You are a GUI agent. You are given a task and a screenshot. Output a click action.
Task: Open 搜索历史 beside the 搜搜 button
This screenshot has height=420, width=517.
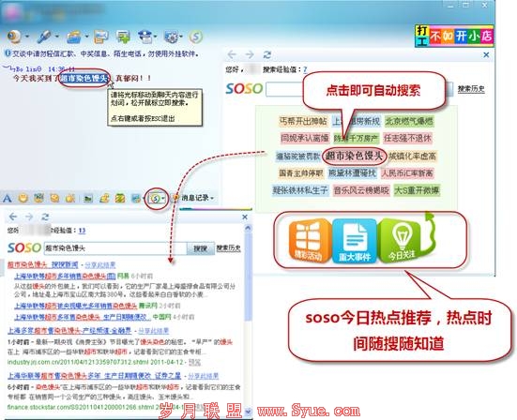tap(228, 248)
